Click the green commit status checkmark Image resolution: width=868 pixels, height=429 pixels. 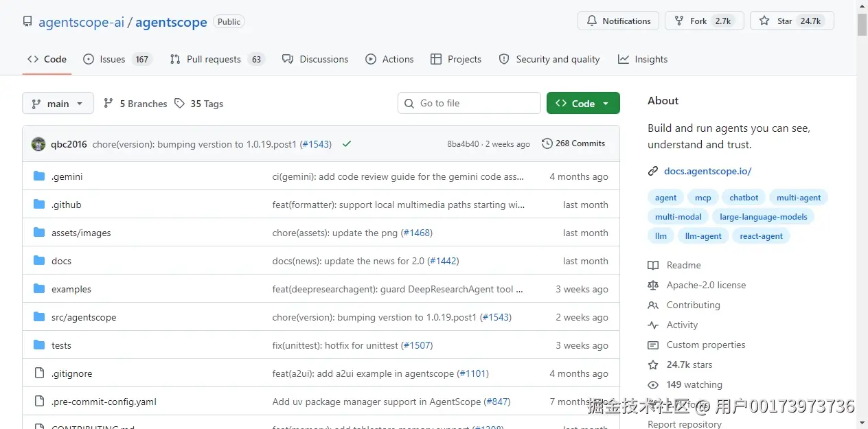[x=347, y=144]
